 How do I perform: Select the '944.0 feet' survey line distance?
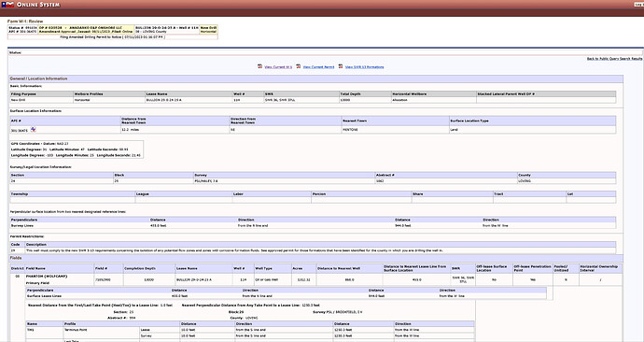click(x=402, y=226)
